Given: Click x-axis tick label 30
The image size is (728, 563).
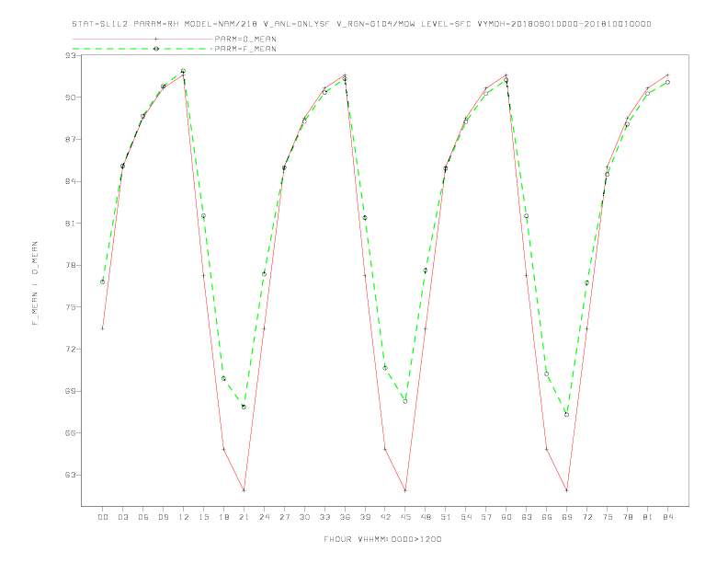Looking at the screenshot, I should coord(304,517).
